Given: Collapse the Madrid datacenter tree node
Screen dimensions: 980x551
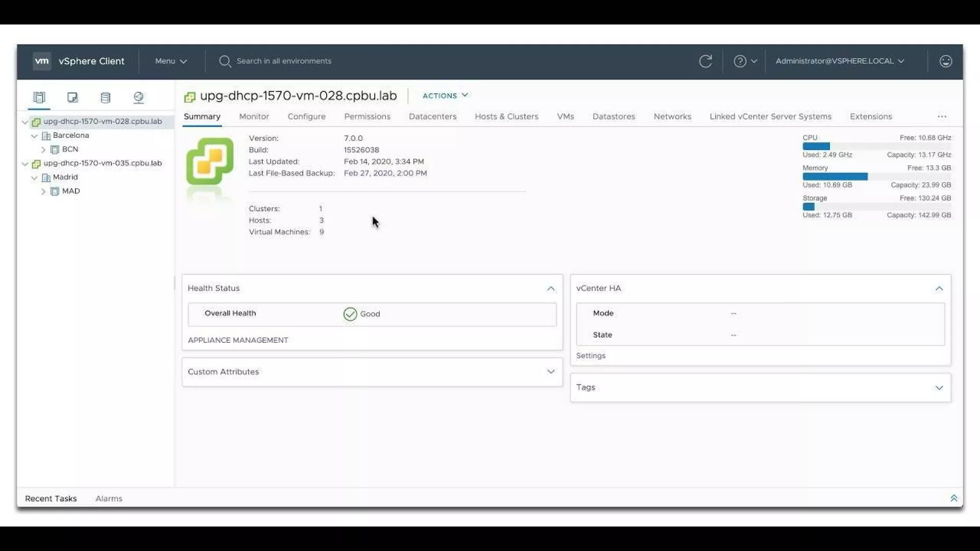Looking at the screenshot, I should click(34, 178).
